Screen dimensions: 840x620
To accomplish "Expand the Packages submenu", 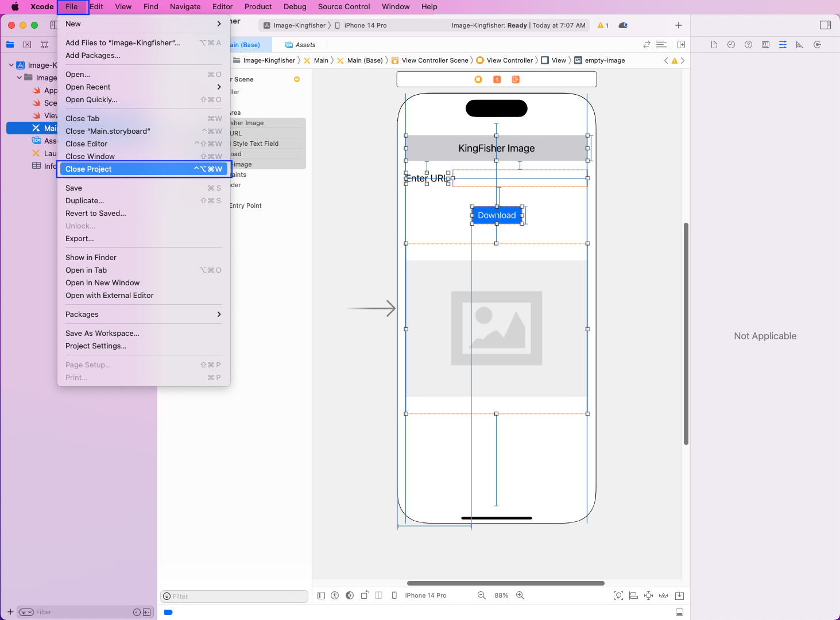I will pyautogui.click(x=144, y=315).
